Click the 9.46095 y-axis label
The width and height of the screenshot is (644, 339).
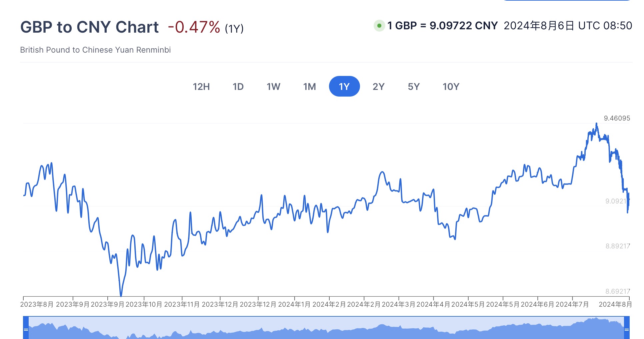617,118
